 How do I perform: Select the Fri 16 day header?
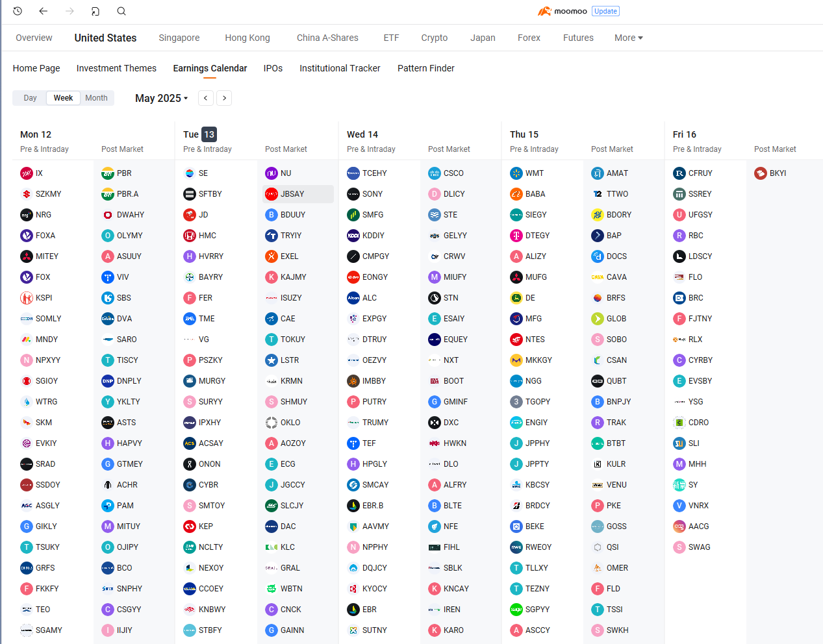point(685,134)
